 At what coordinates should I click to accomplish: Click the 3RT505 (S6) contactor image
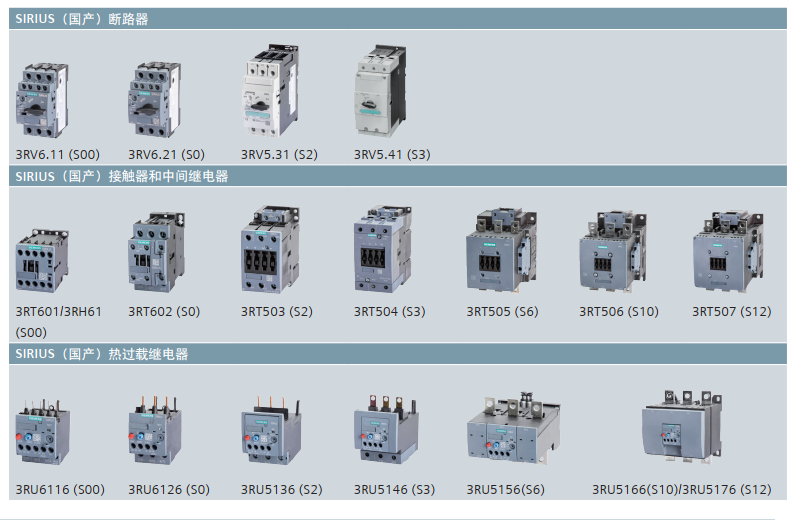click(x=502, y=250)
